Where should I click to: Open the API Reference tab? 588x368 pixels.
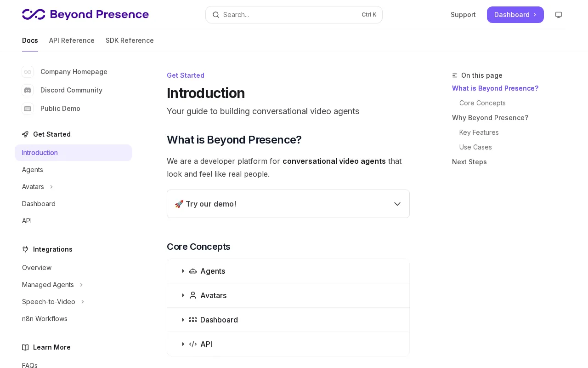(x=72, y=40)
